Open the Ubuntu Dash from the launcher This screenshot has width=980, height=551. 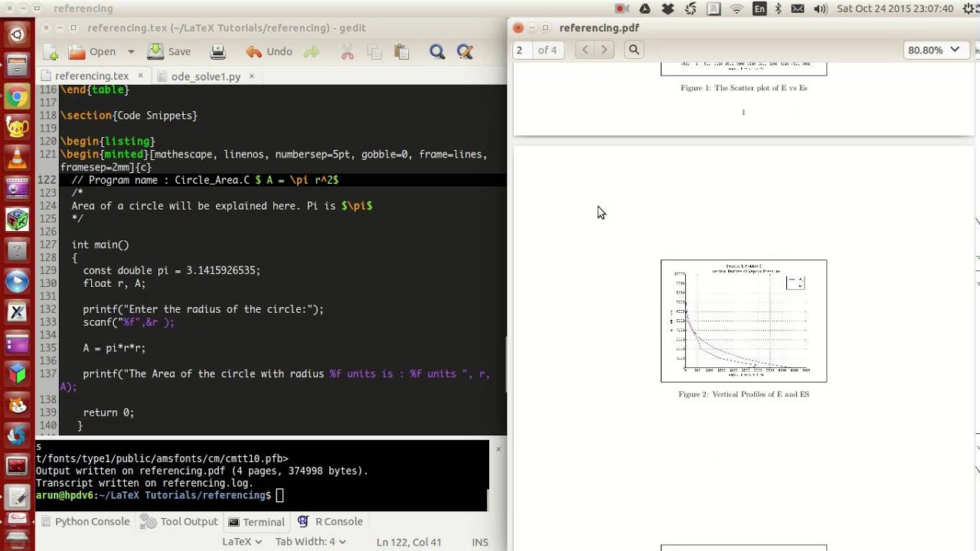[x=17, y=34]
